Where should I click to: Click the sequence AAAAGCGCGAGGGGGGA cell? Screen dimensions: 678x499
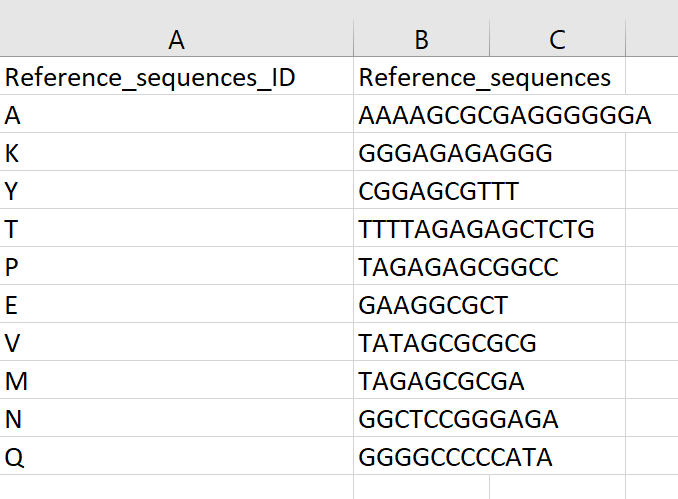point(421,116)
